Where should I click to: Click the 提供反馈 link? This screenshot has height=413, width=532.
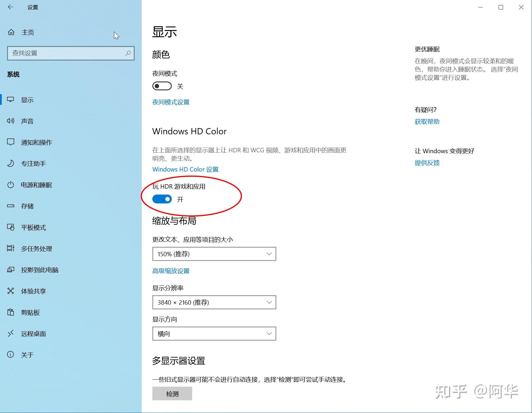click(x=427, y=163)
